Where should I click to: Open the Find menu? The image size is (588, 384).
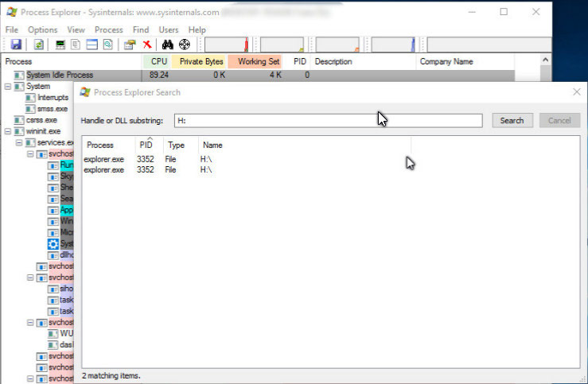pos(141,29)
